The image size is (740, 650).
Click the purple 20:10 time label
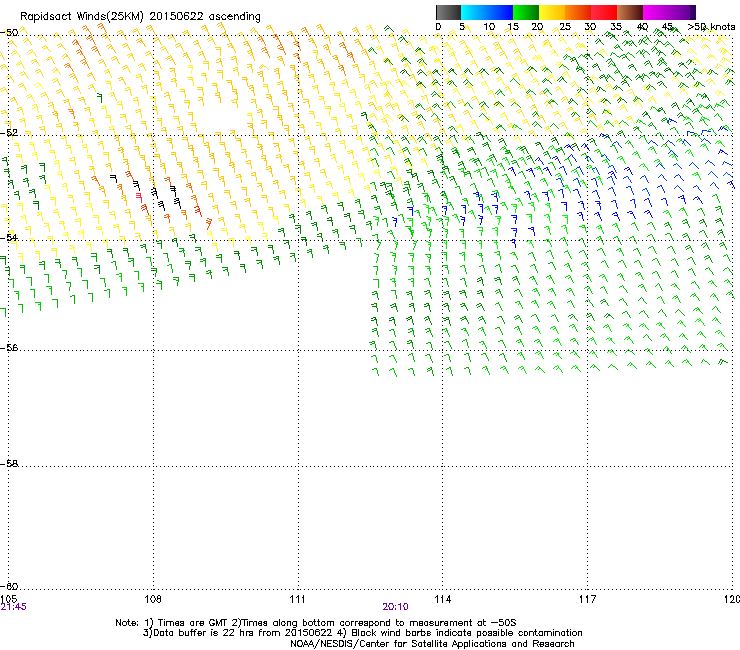(x=395, y=607)
